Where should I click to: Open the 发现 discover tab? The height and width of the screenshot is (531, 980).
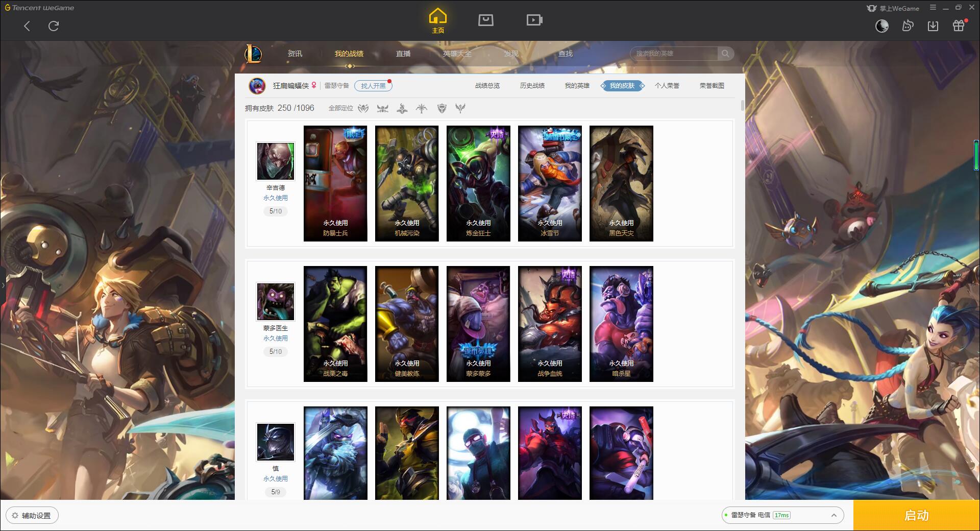click(x=511, y=54)
